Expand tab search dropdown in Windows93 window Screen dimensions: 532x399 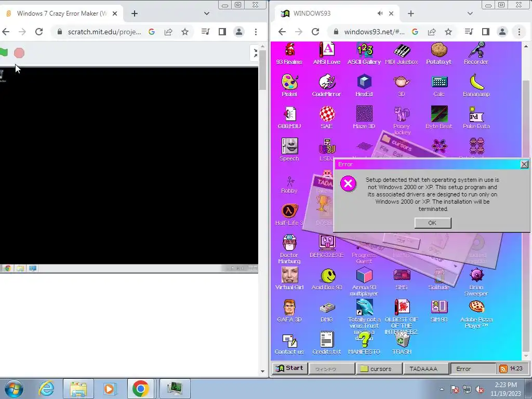(x=470, y=14)
